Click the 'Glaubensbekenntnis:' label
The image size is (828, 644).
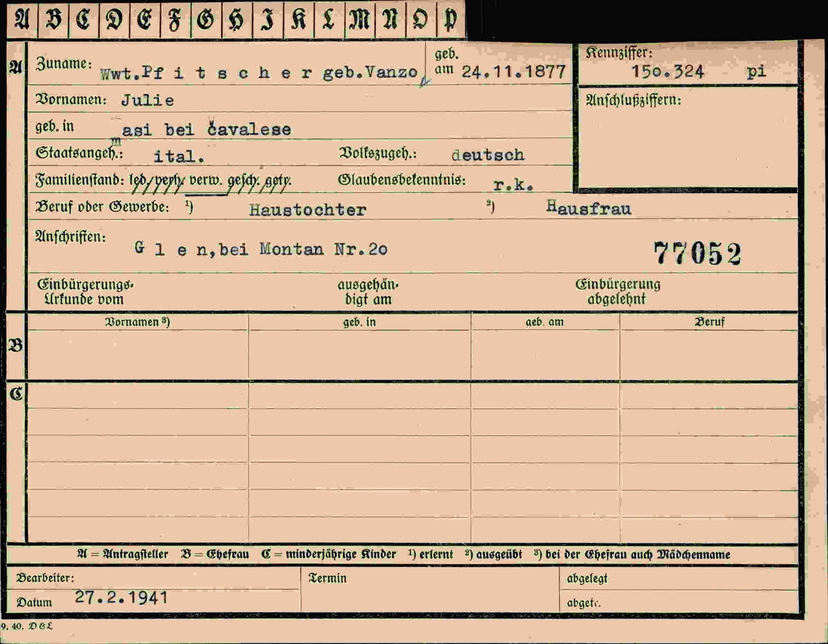point(402,180)
